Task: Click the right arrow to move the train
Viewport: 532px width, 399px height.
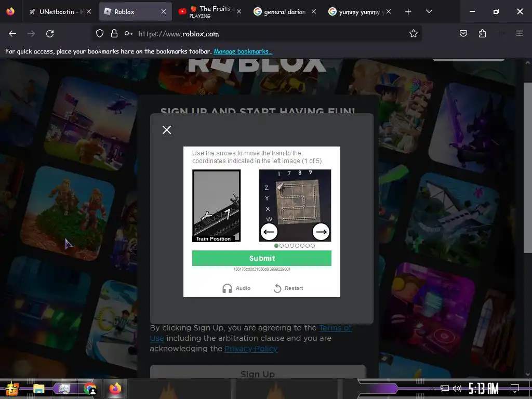Action: pos(321,232)
